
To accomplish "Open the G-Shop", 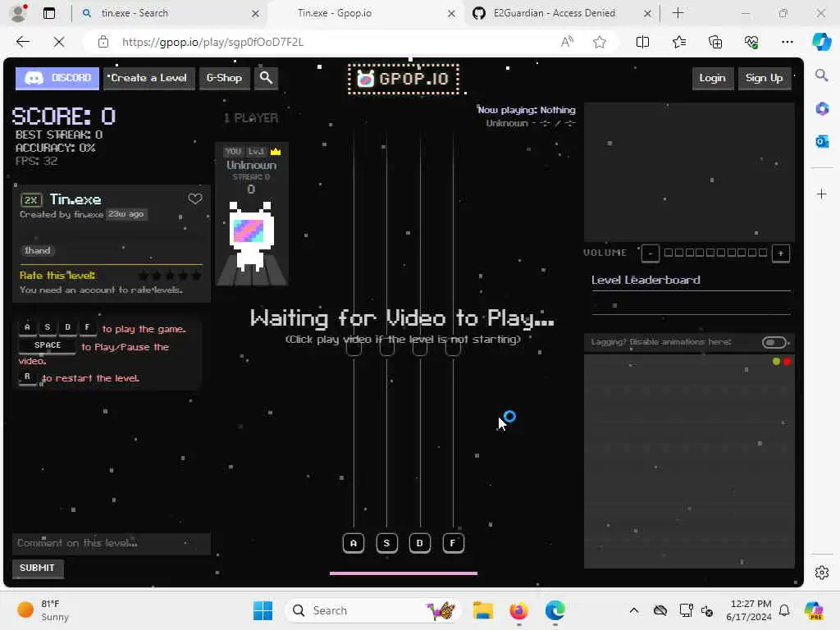I will [225, 78].
